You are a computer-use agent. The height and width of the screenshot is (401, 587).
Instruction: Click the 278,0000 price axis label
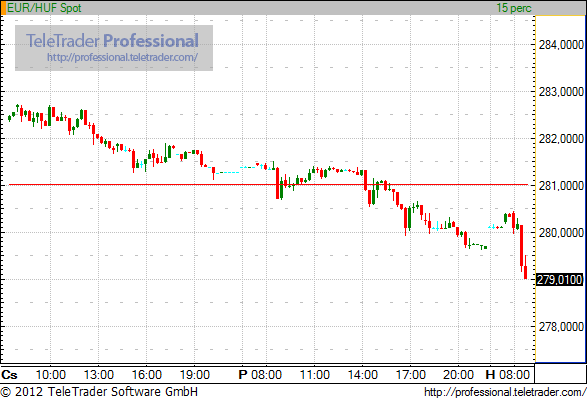click(x=561, y=327)
